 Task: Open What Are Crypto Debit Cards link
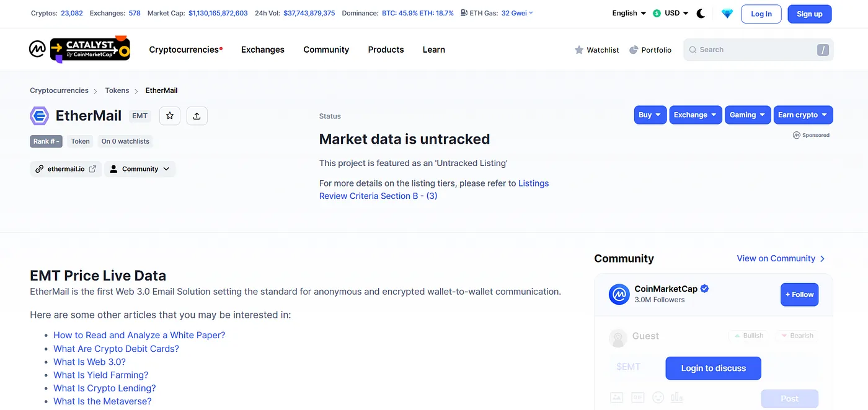point(116,349)
